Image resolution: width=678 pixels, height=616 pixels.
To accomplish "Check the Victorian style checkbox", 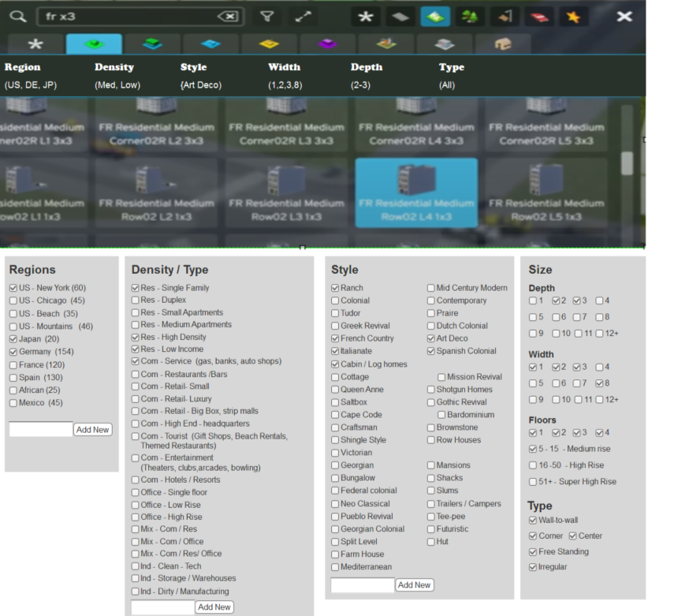I will [x=335, y=453].
